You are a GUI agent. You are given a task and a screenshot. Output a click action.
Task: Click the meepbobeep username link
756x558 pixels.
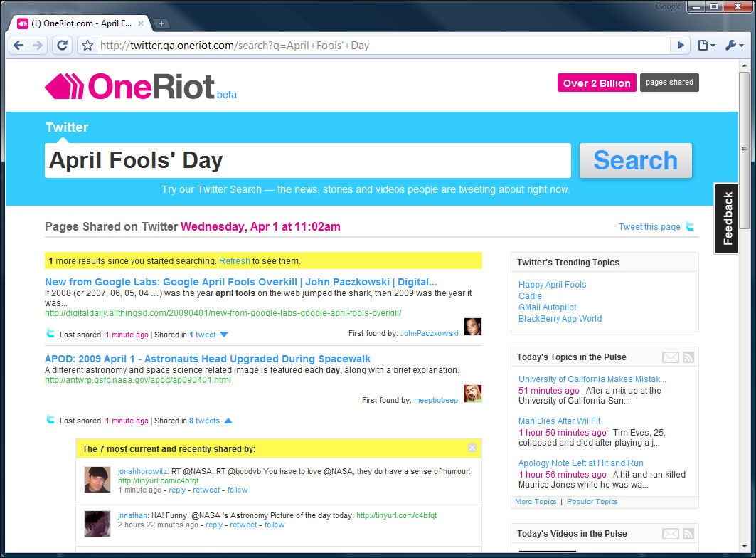click(436, 400)
